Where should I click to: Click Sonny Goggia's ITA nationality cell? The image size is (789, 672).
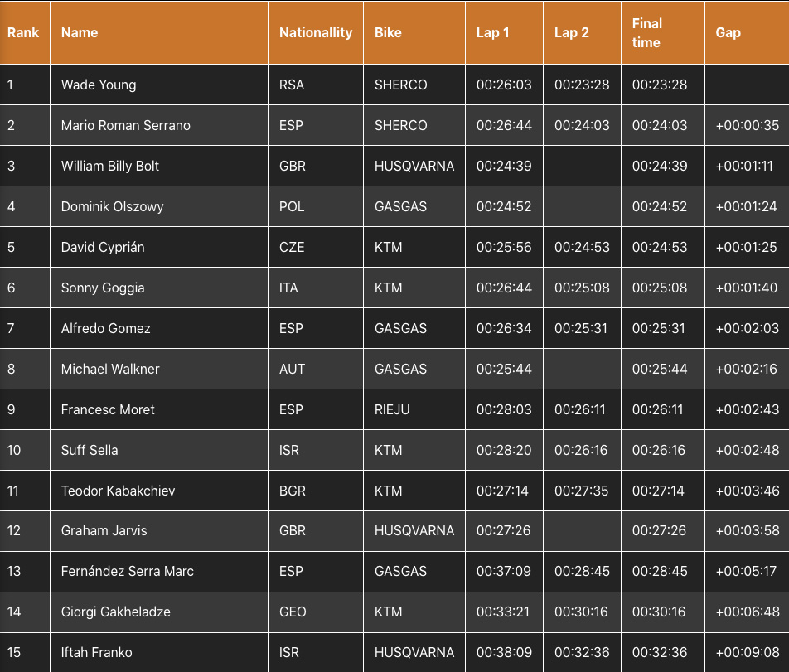(x=316, y=288)
